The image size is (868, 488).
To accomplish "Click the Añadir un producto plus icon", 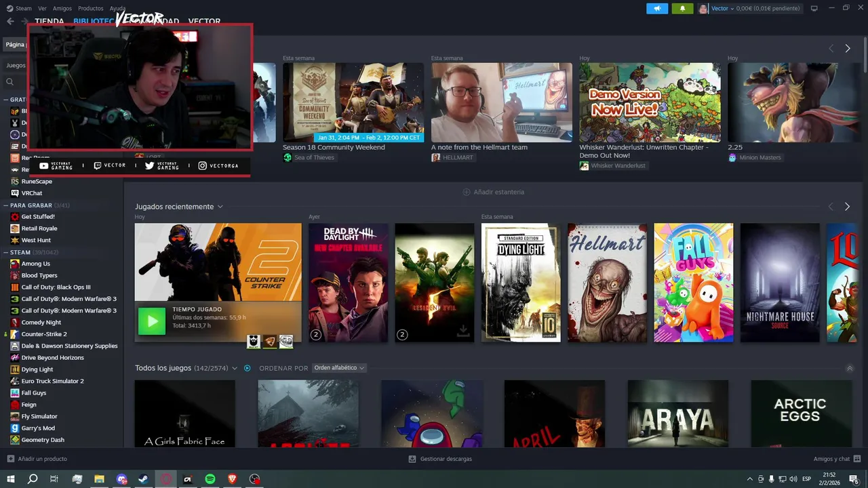I will (x=10, y=459).
